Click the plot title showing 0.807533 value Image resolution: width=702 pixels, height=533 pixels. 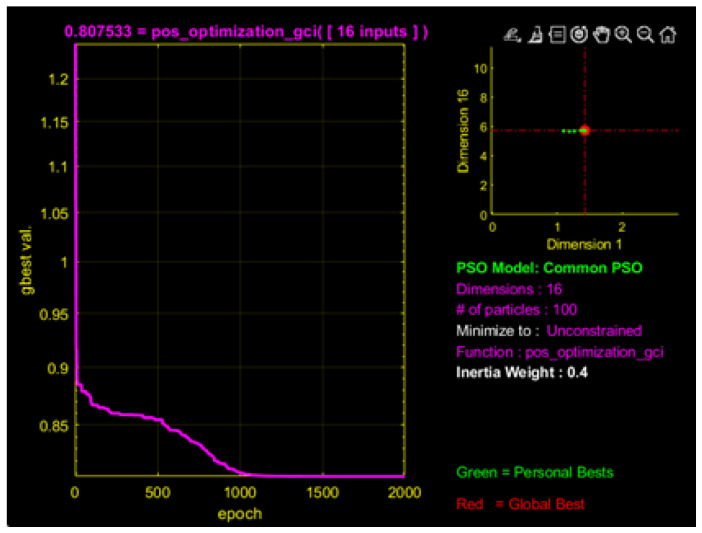246,32
